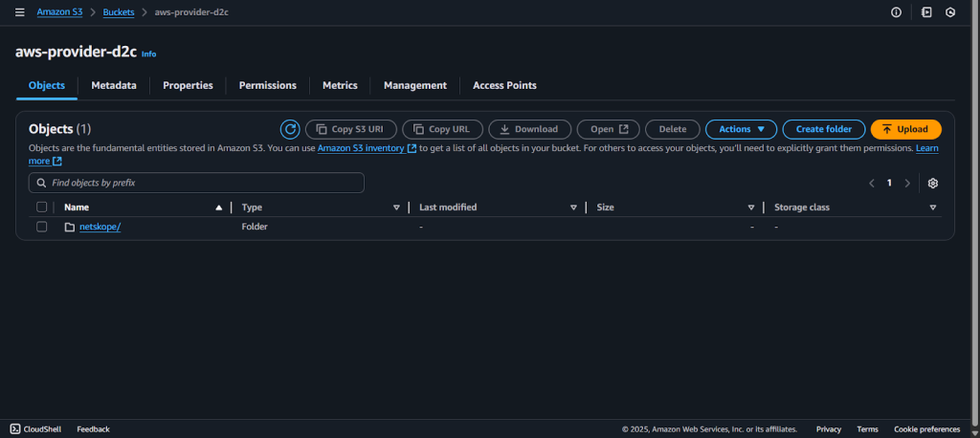980x438 pixels.
Task: Click Feedback in the footer
Action: click(x=93, y=429)
